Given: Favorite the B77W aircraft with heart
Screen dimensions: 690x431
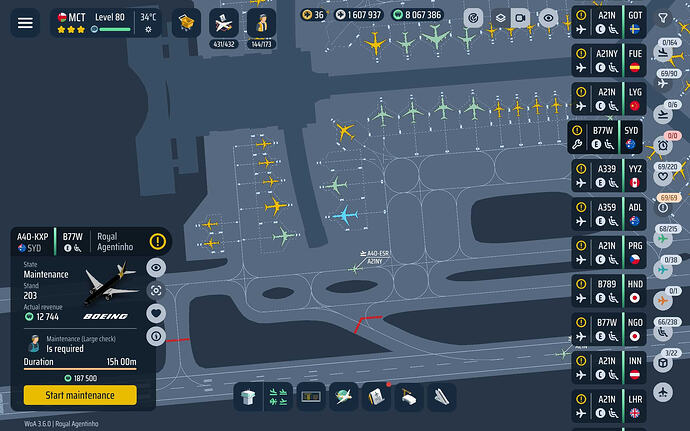Looking at the screenshot, I should [x=156, y=313].
